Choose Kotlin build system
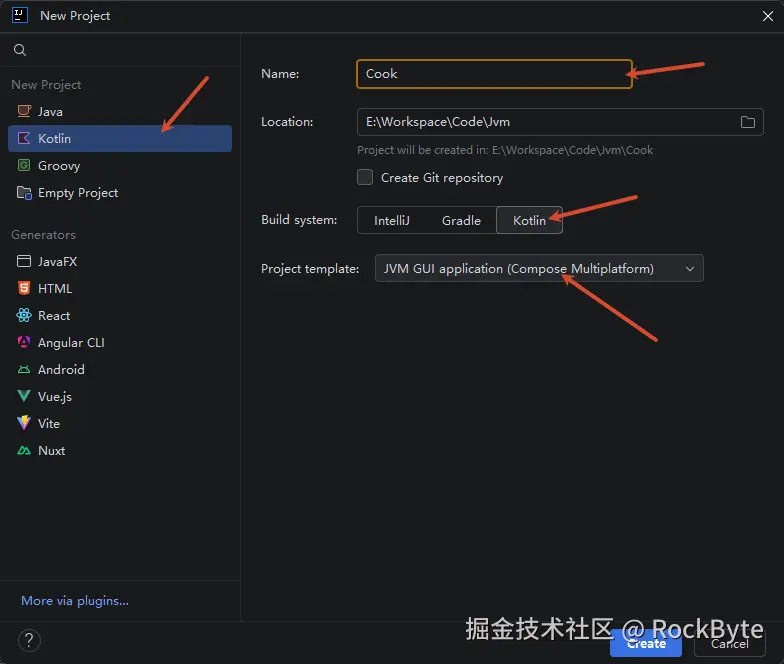Image resolution: width=784 pixels, height=664 pixels. coord(529,220)
